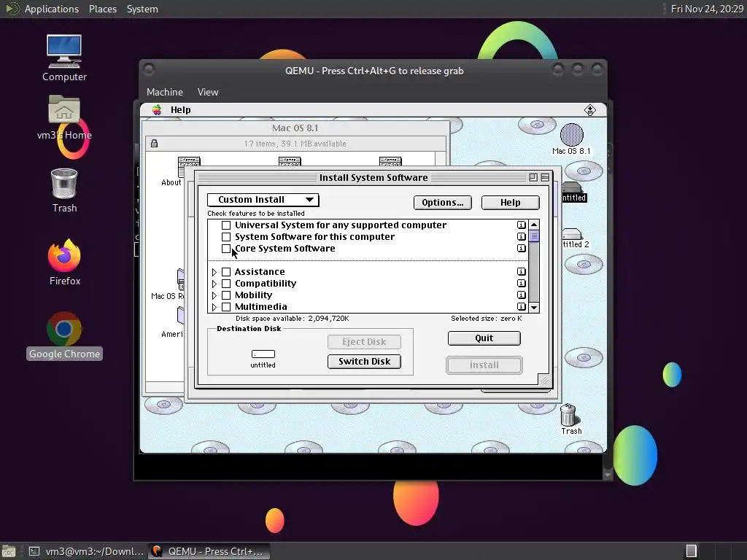The image size is (747, 560).
Task: Check Universal System for any supported computer
Action: pos(226,225)
